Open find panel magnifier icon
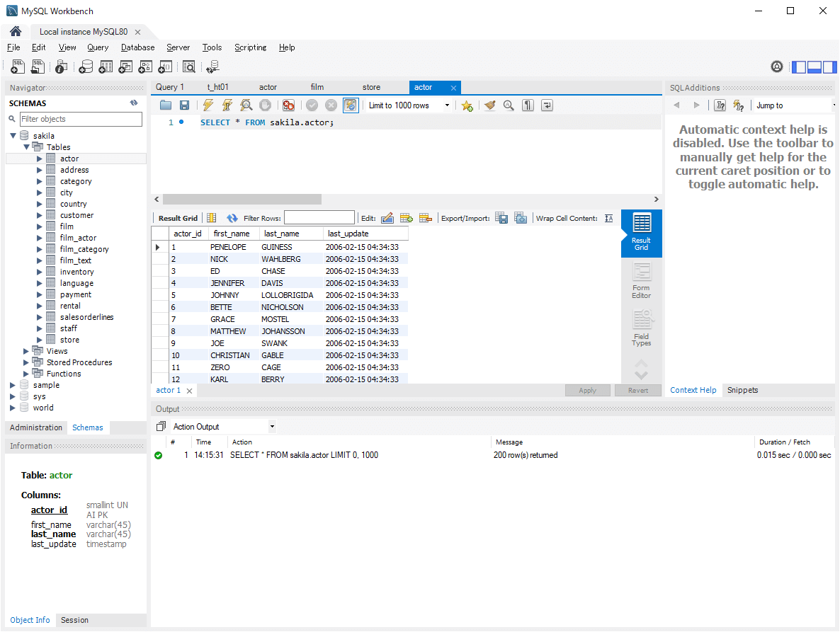The width and height of the screenshot is (840, 632). pos(509,105)
